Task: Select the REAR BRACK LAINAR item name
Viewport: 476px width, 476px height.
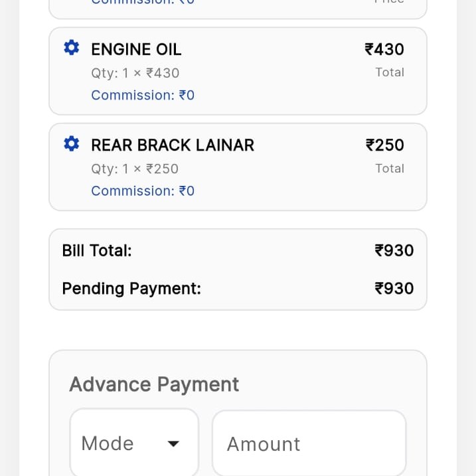Action: (173, 145)
